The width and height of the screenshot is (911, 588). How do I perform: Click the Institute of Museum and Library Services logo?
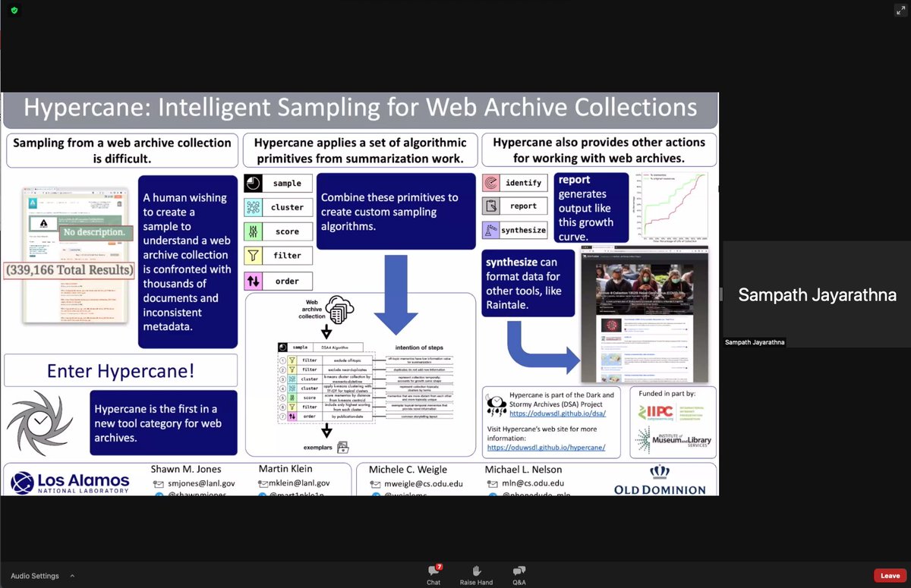point(673,441)
